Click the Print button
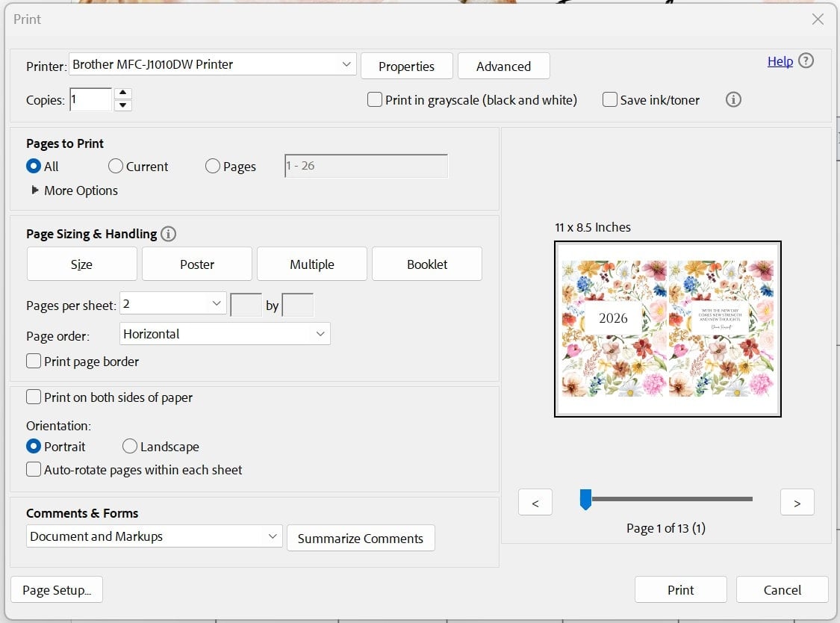 point(679,589)
